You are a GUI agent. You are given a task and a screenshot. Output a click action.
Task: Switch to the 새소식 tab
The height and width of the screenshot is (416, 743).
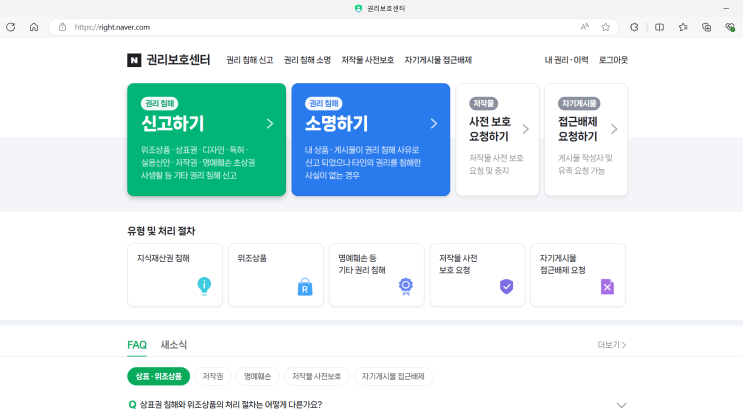[173, 345]
